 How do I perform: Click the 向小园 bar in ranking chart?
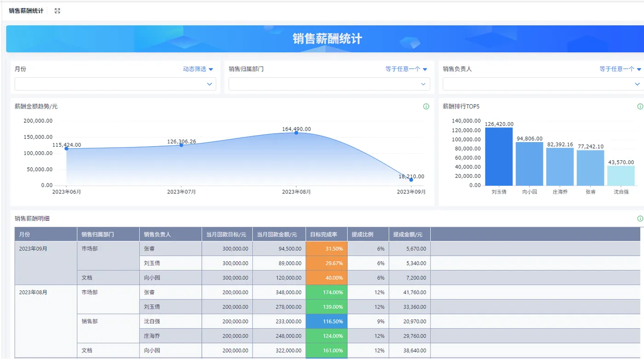tap(529, 164)
